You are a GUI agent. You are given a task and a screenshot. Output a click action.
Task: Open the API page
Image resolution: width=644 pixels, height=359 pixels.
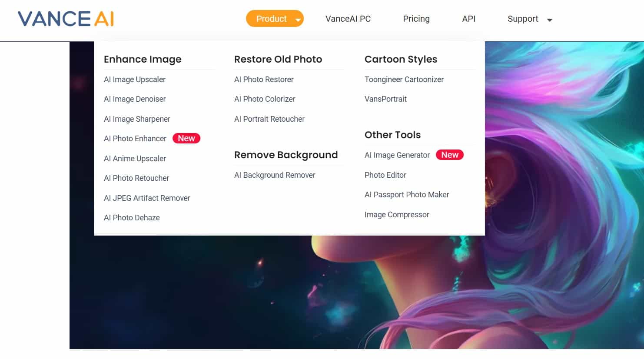pos(469,19)
